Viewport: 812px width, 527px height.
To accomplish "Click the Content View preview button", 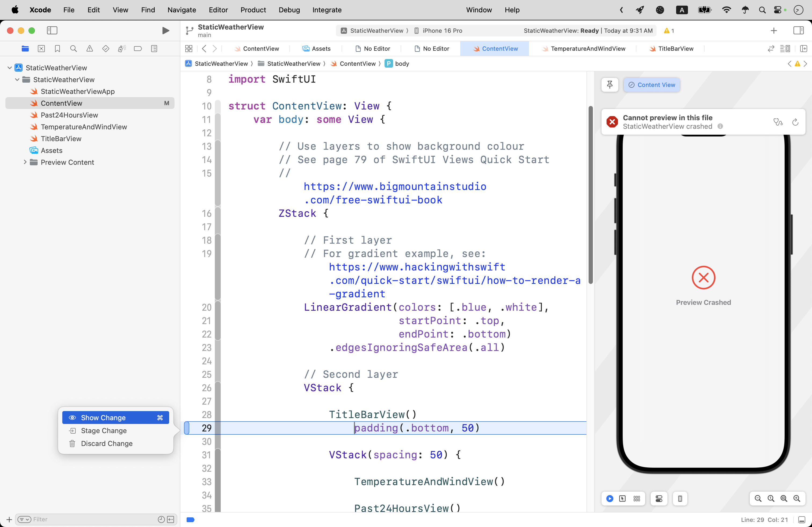I will [x=652, y=85].
